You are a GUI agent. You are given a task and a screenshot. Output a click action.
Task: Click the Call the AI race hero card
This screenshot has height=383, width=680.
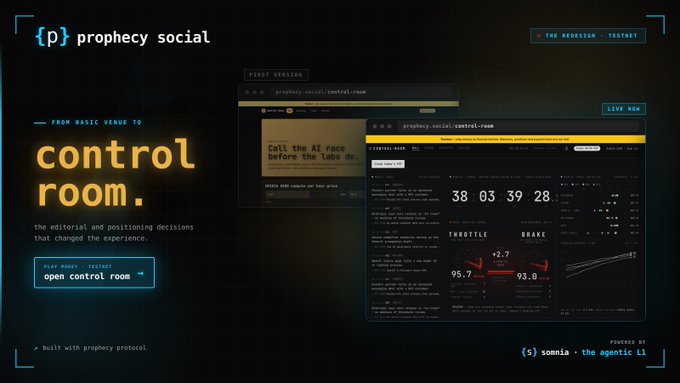click(314, 148)
